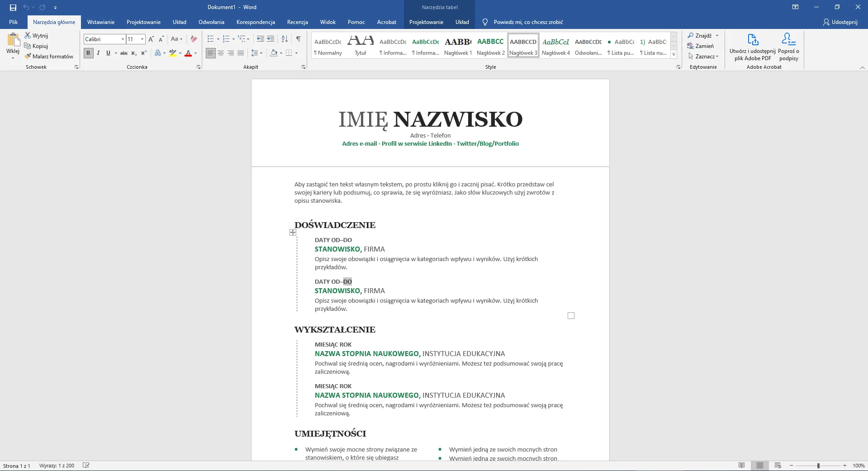Switch to the Recenzja tab
Viewport: 868px width, 471px height.
point(298,22)
